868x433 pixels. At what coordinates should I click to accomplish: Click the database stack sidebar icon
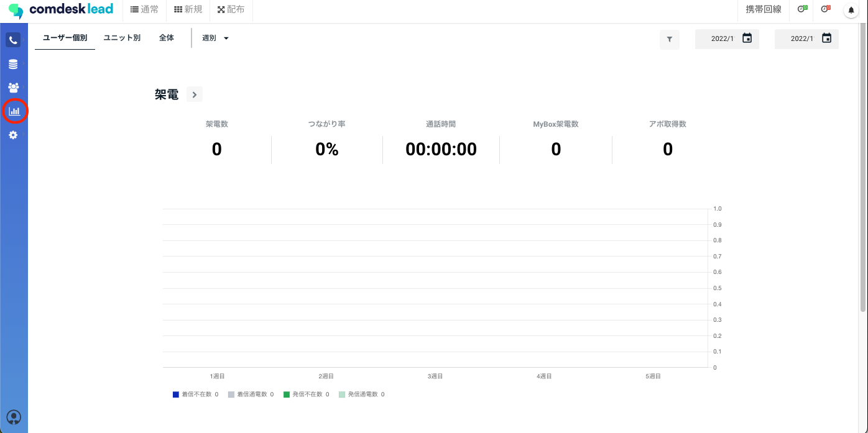click(13, 65)
